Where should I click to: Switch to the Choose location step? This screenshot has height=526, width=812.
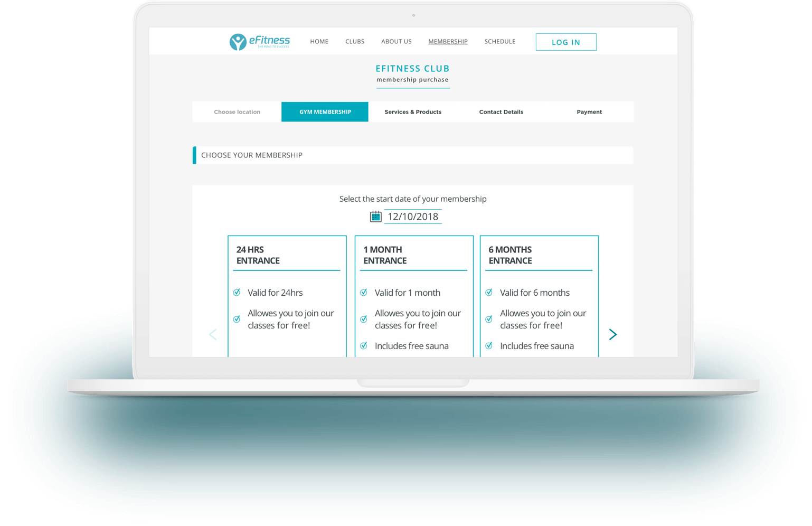237,112
